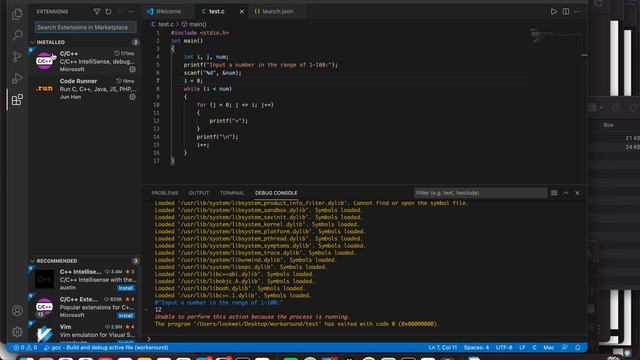Open editor more actions ellipsis
Viewport: 640px width, 360px height.
coord(577,11)
